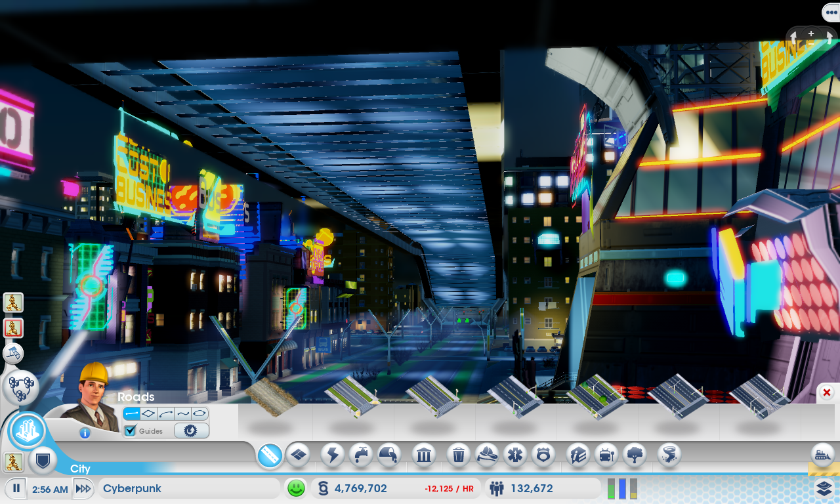Image resolution: width=840 pixels, height=504 pixels.
Task: Open the options menu ellipsis button
Action: click(830, 12)
